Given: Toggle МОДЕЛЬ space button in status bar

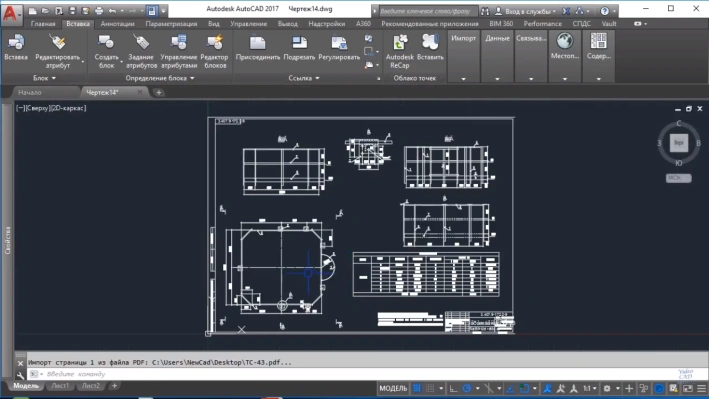Looking at the screenshot, I should pyautogui.click(x=393, y=388).
